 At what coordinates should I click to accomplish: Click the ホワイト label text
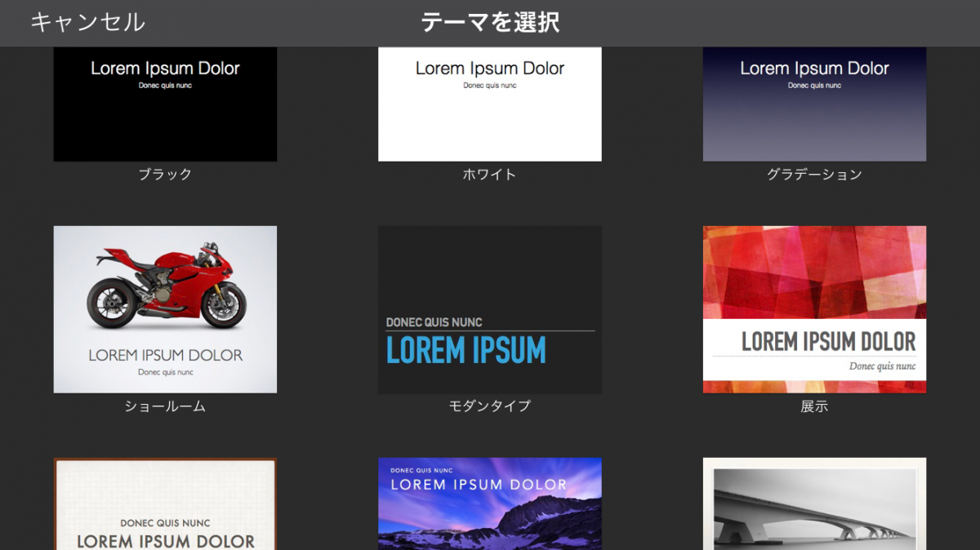[x=490, y=174]
